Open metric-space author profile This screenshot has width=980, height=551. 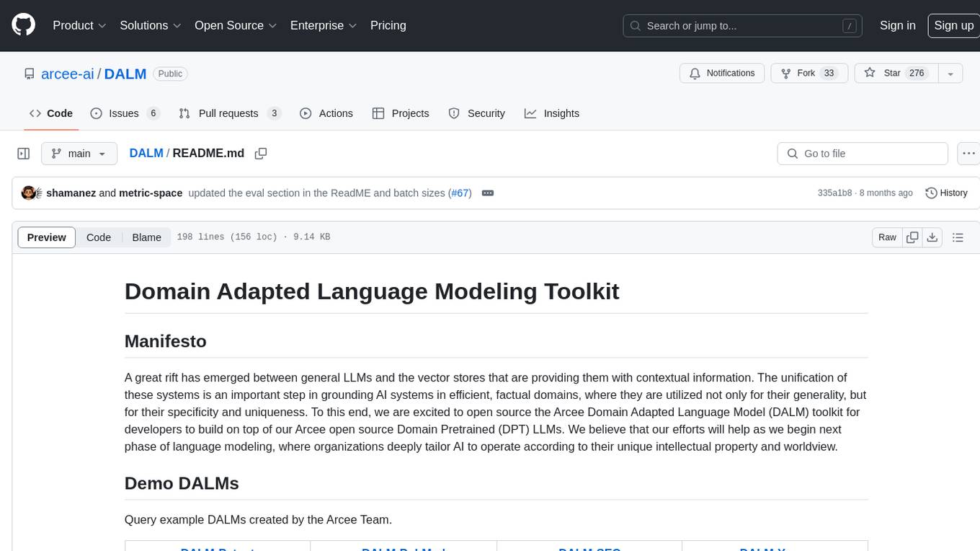point(151,193)
